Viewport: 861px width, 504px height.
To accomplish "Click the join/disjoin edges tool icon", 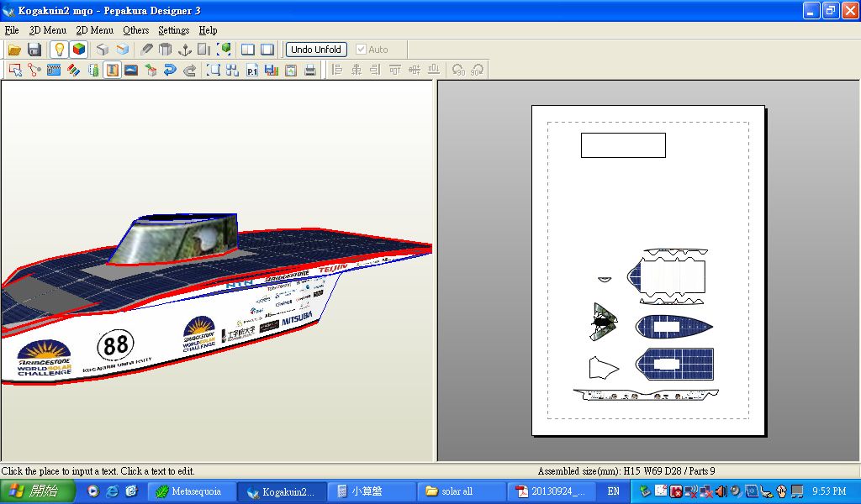I will (34, 71).
